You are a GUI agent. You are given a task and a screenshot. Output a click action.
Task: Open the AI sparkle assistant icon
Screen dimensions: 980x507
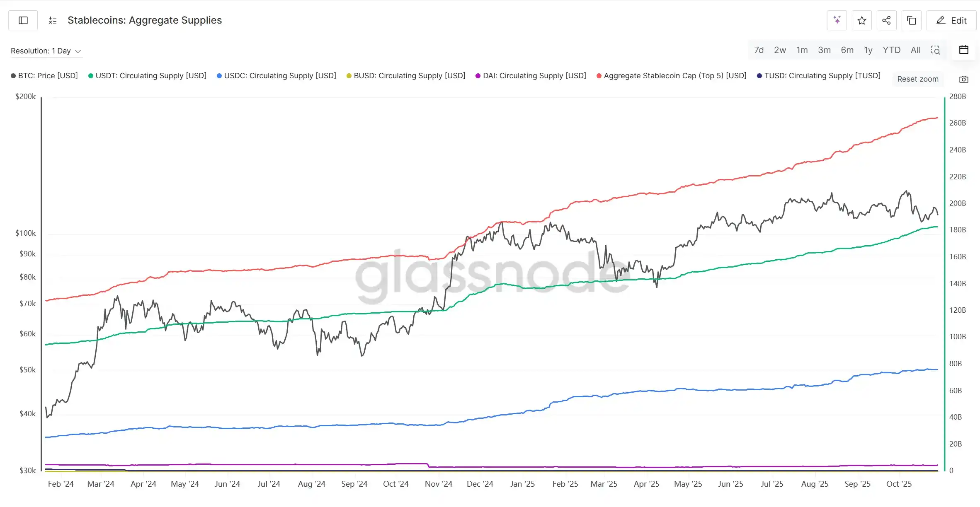pyautogui.click(x=837, y=20)
